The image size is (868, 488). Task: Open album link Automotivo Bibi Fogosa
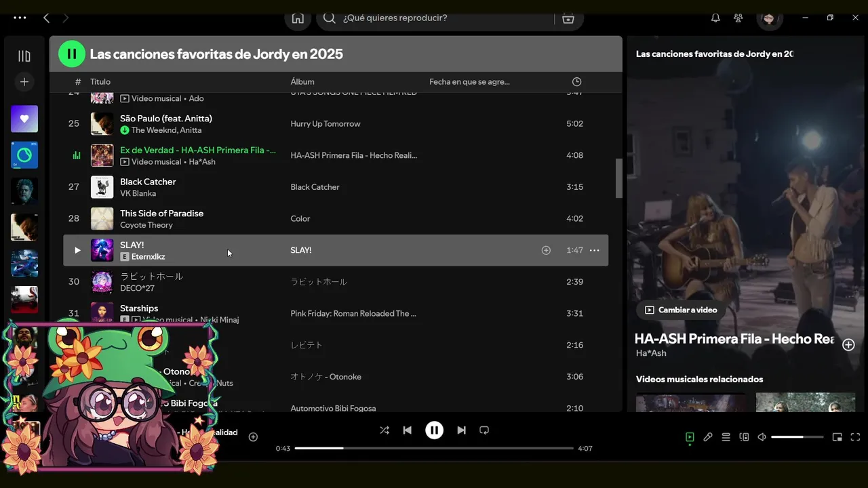[x=333, y=409]
